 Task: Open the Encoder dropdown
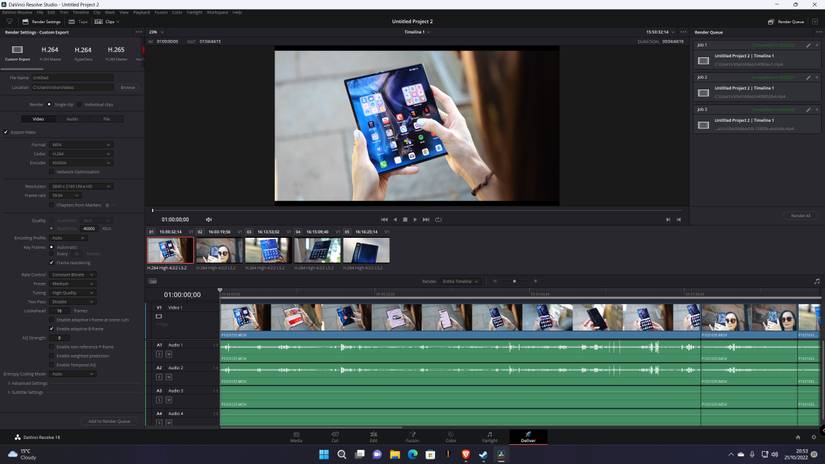coord(81,163)
